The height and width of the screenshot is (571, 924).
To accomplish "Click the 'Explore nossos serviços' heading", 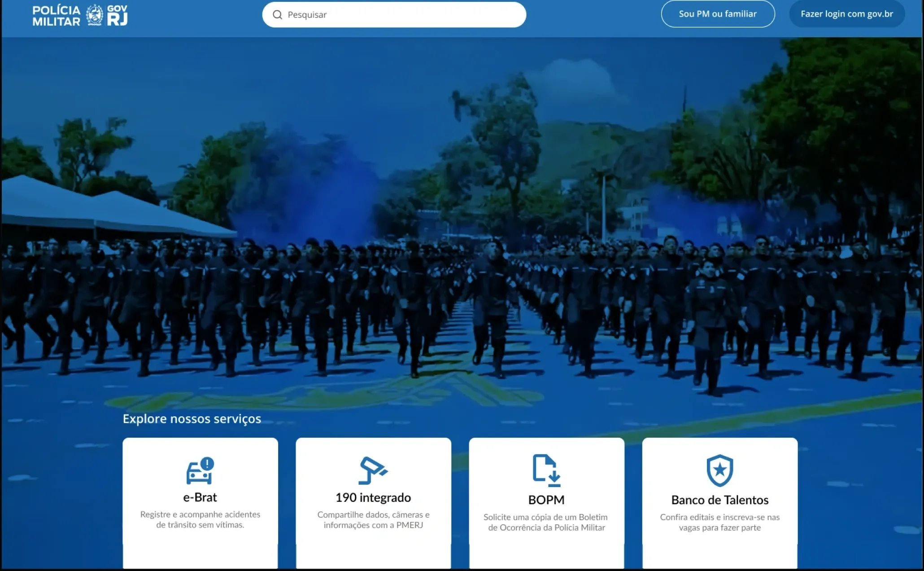I will 192,419.
